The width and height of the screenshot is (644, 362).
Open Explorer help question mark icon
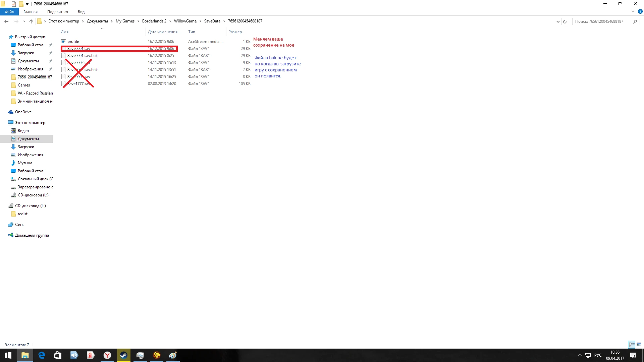[640, 11]
